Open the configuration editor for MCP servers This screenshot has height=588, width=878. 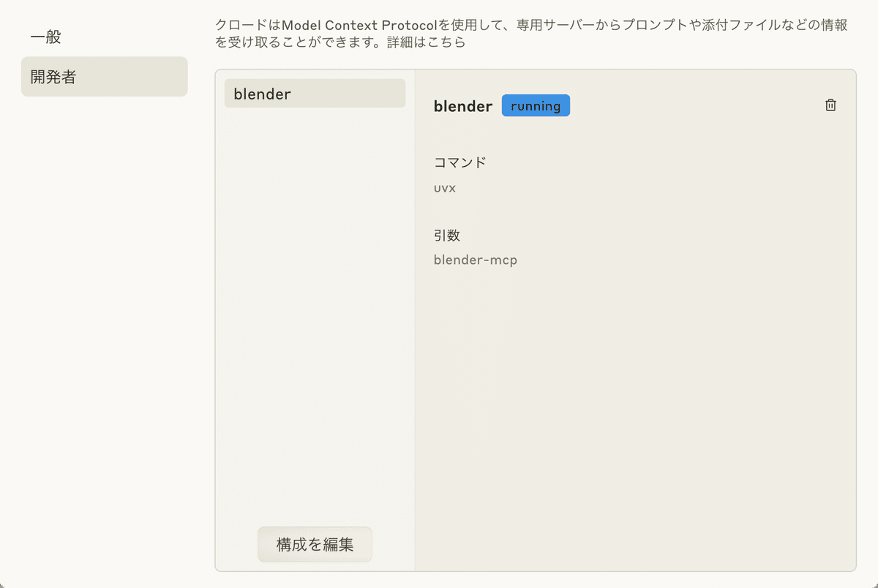tap(315, 544)
